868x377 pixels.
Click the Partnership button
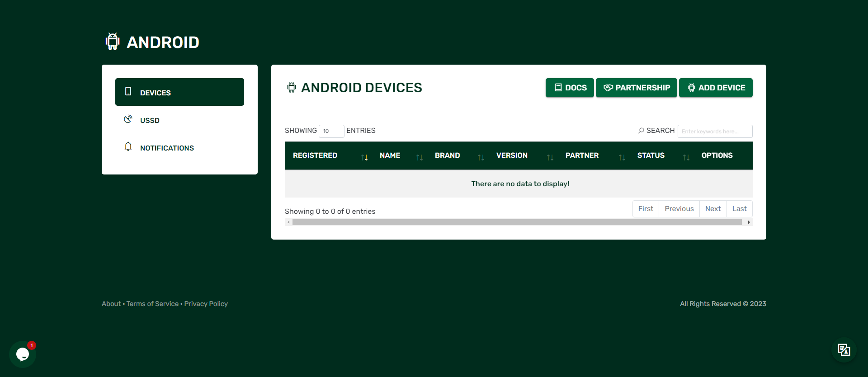point(637,88)
